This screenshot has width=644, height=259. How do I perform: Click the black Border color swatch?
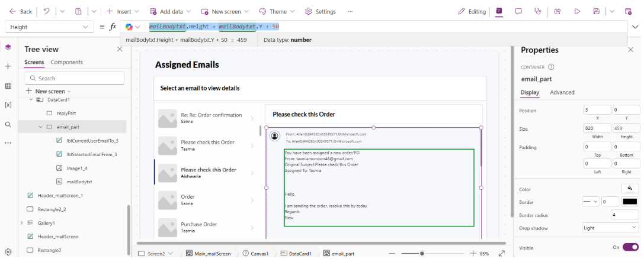[x=630, y=202]
